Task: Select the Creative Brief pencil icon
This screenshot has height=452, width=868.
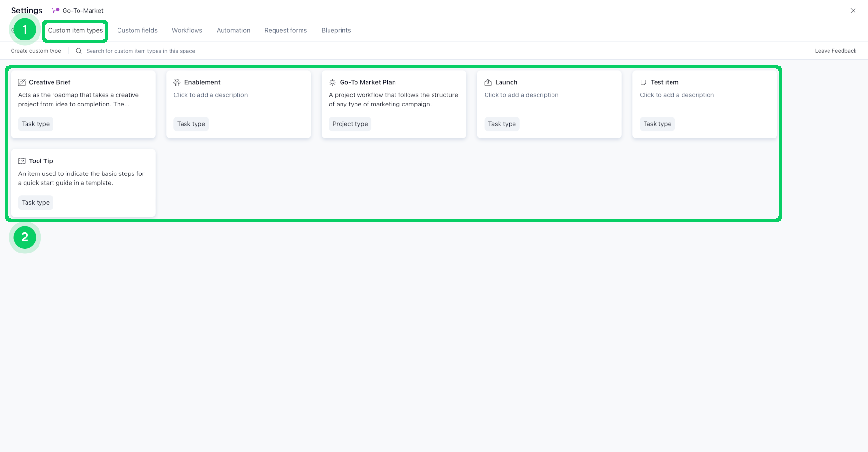Action: coord(22,82)
